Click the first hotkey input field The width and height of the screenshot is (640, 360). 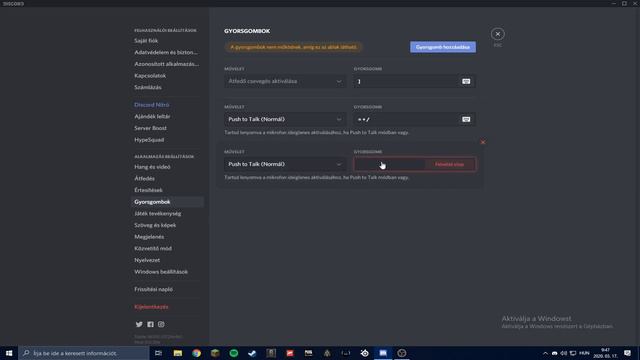(414, 81)
